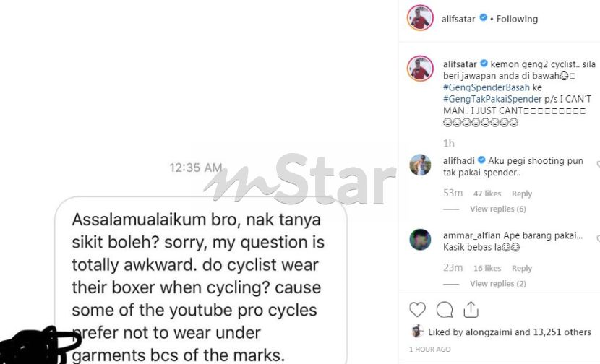The height and width of the screenshot is (364, 600).
Task: Reply to alifhadi's comment
Action: click(521, 194)
